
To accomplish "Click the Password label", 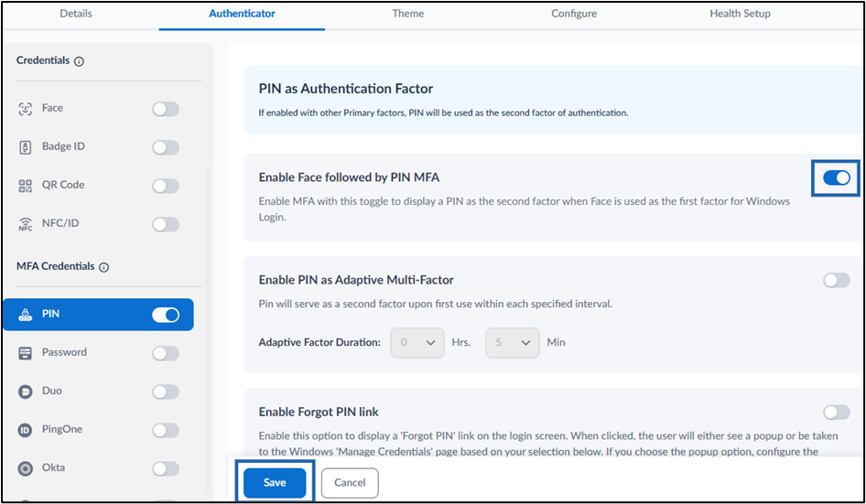I will 65,352.
